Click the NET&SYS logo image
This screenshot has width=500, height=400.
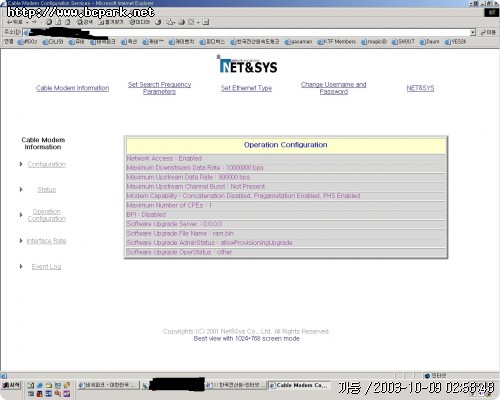248,65
